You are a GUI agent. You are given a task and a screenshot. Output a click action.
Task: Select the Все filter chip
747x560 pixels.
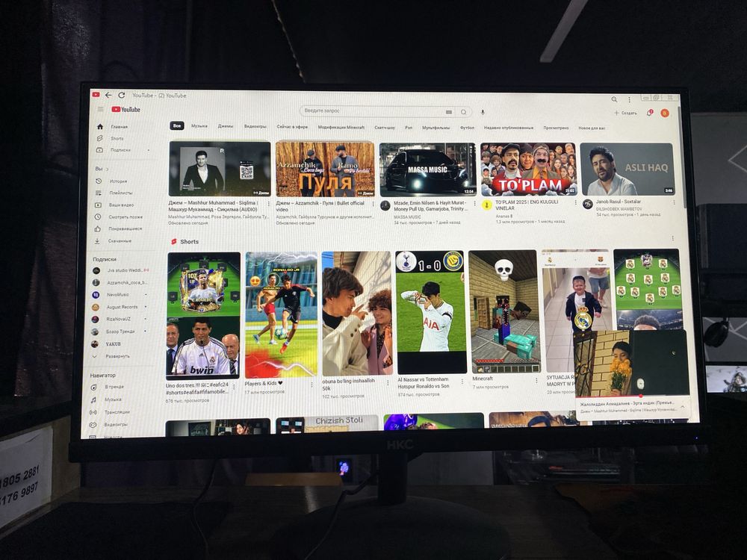coord(177,125)
